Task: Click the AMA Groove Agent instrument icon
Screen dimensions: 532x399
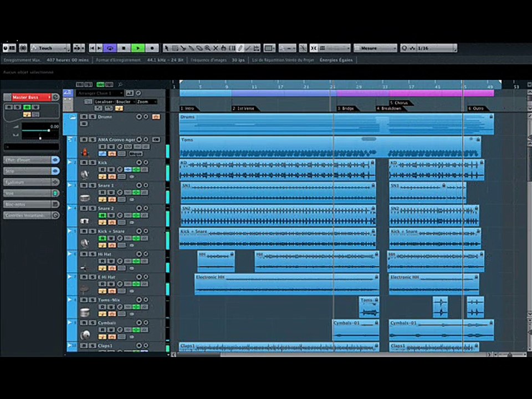Action: (84, 152)
